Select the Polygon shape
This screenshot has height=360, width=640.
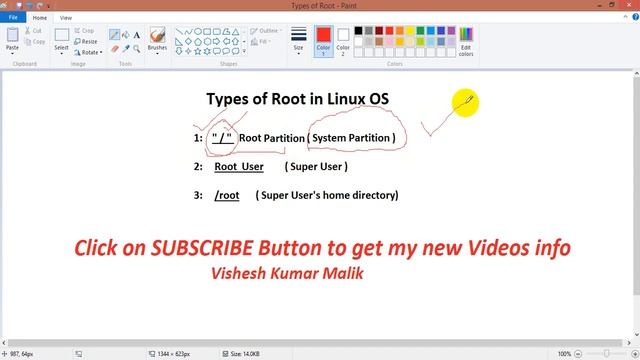click(x=226, y=31)
